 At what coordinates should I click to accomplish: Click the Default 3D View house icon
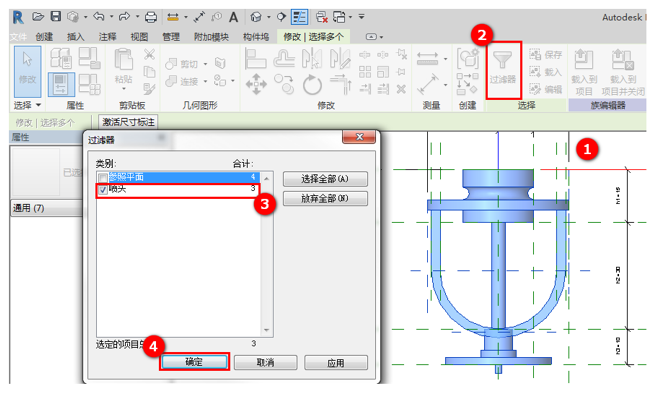[x=256, y=17]
